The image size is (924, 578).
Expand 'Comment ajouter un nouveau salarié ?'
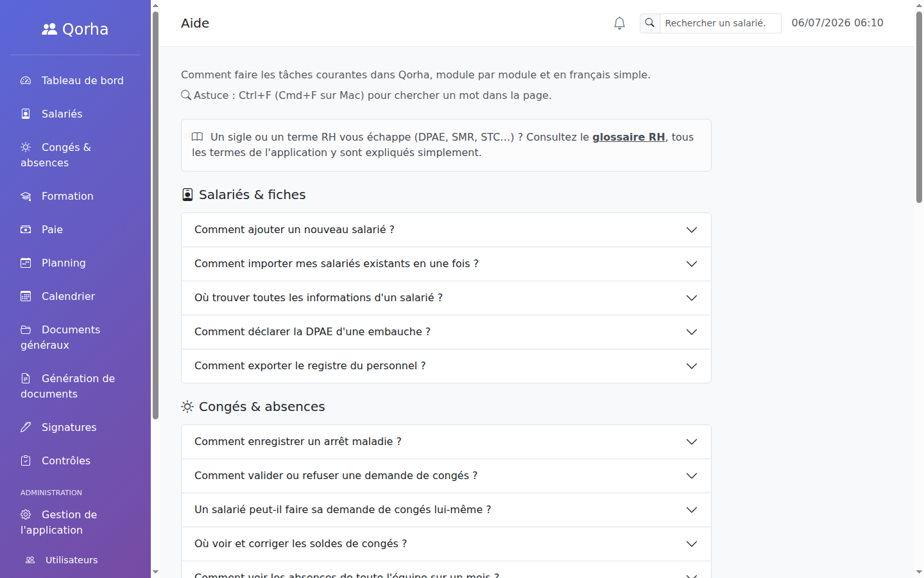446,230
